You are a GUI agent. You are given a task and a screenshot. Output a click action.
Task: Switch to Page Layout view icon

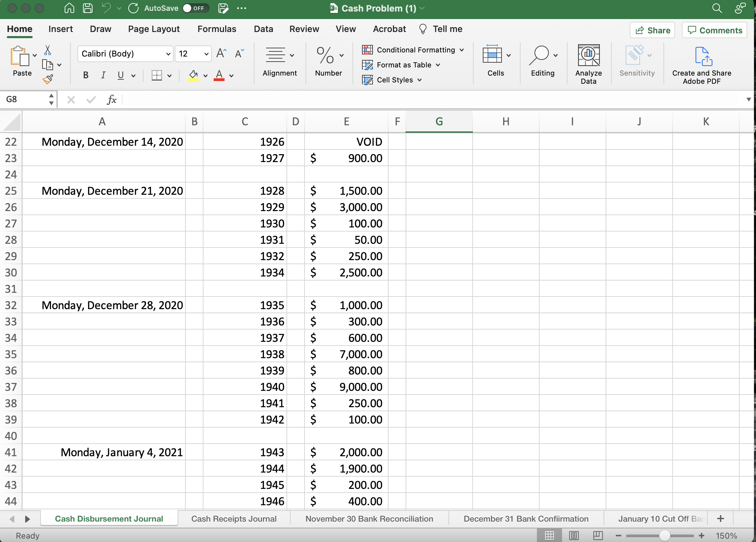tap(574, 536)
